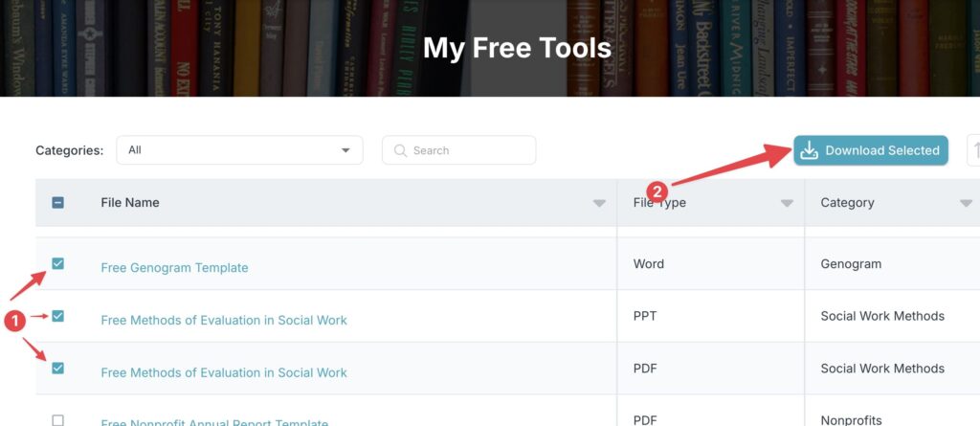
Task: Click the magnifier icon in Search box
Action: pos(400,150)
